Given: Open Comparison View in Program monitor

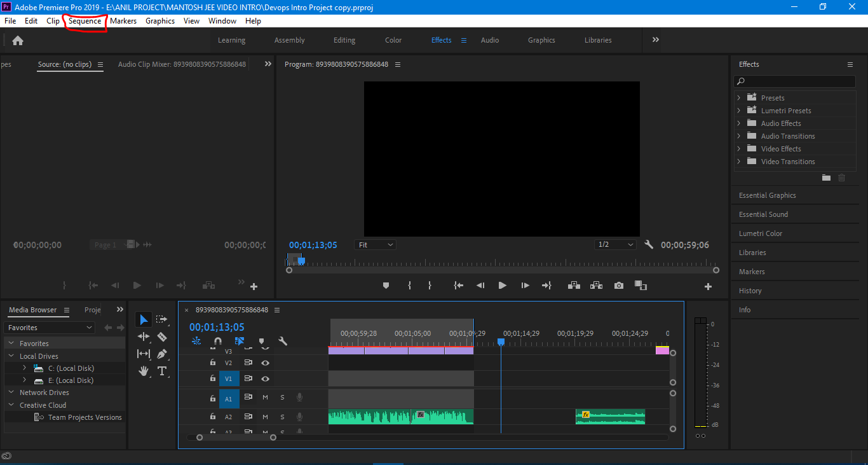Looking at the screenshot, I should [641, 286].
